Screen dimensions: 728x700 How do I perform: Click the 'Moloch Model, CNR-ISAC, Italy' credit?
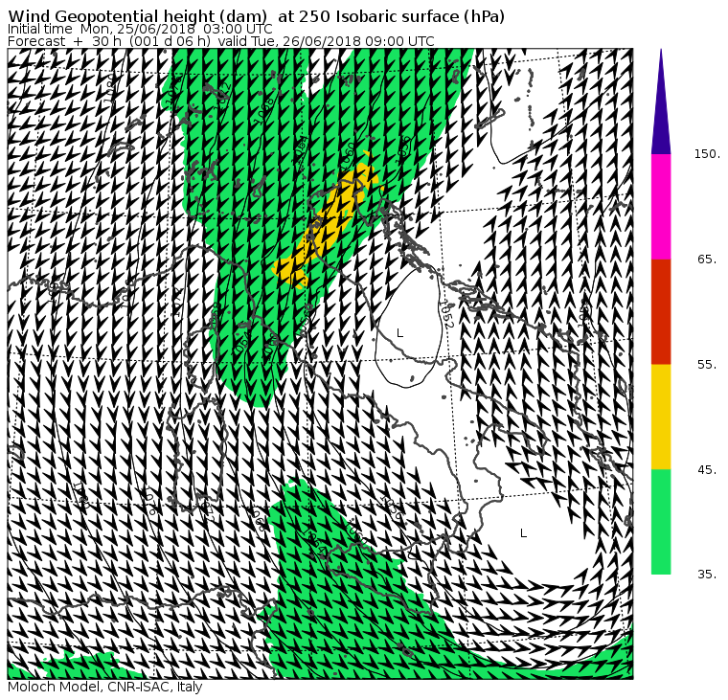105,687
